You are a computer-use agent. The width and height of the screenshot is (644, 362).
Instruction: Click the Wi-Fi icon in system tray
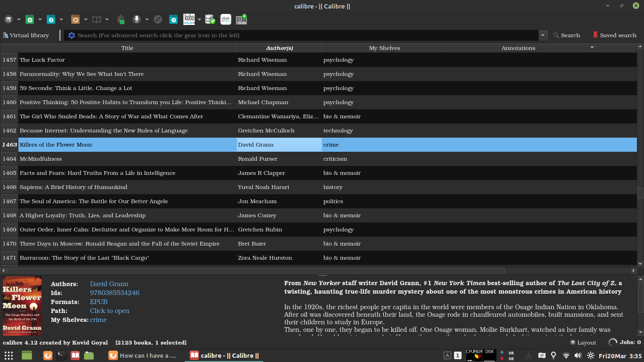(566, 355)
